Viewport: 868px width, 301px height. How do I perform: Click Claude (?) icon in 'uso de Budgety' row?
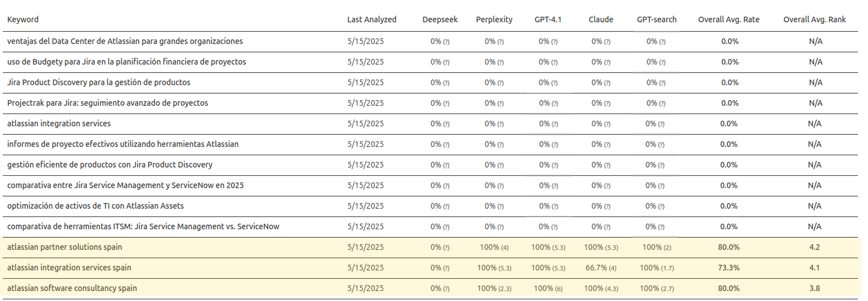pos(607,62)
